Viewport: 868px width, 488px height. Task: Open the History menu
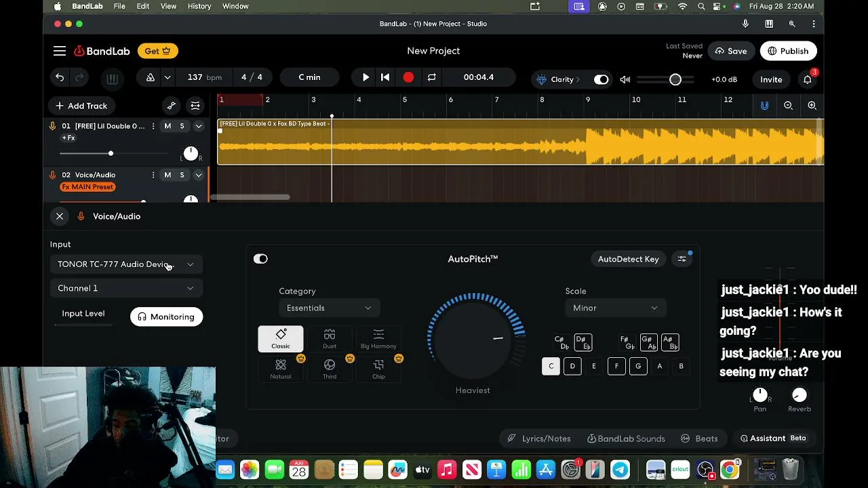[199, 6]
